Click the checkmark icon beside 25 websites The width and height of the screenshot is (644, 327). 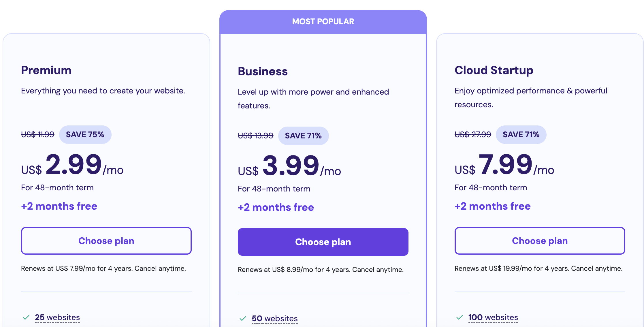point(26,317)
